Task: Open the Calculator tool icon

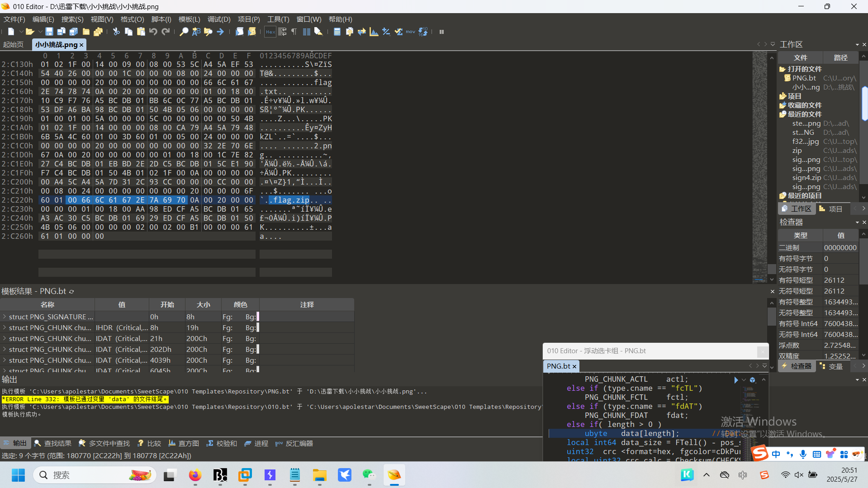Action: 337,32
